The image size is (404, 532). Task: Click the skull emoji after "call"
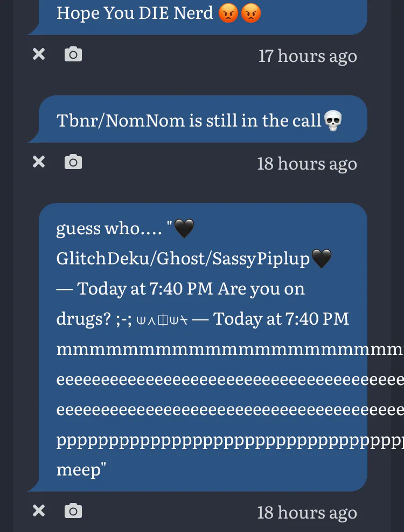333,121
